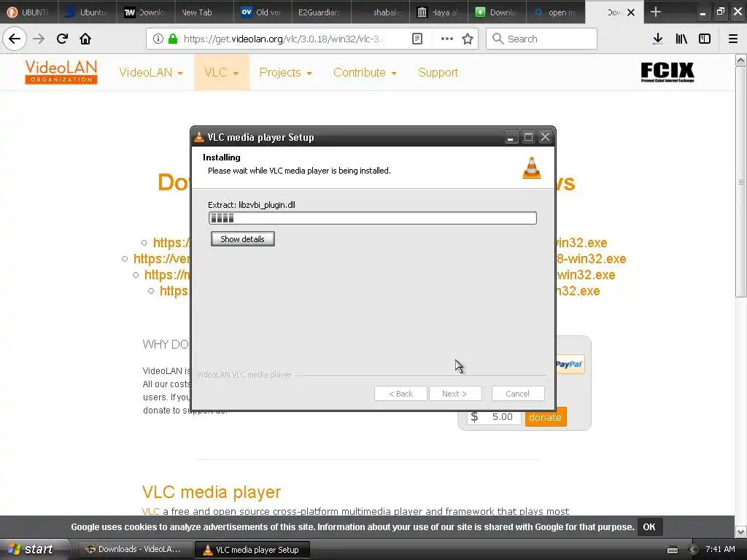Click the Cancel button in VLC Setup
The height and width of the screenshot is (560, 747).
[517, 394]
